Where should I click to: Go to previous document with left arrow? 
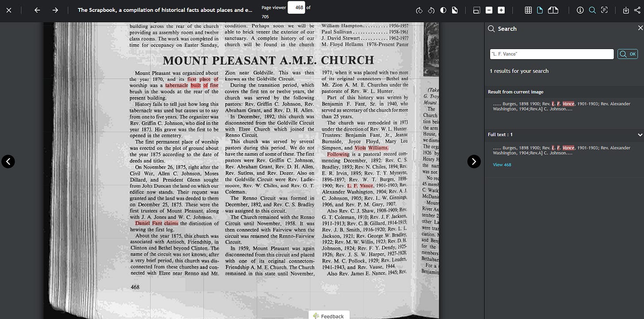[x=37, y=10]
